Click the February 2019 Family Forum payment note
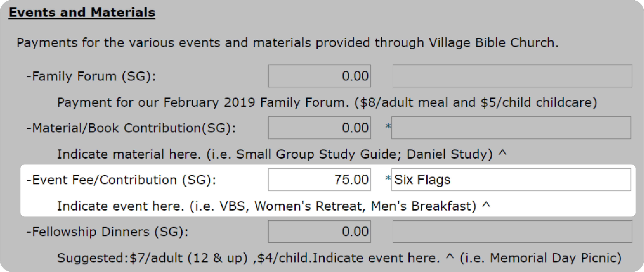Viewport: 644px width, 272px height. pos(327,102)
